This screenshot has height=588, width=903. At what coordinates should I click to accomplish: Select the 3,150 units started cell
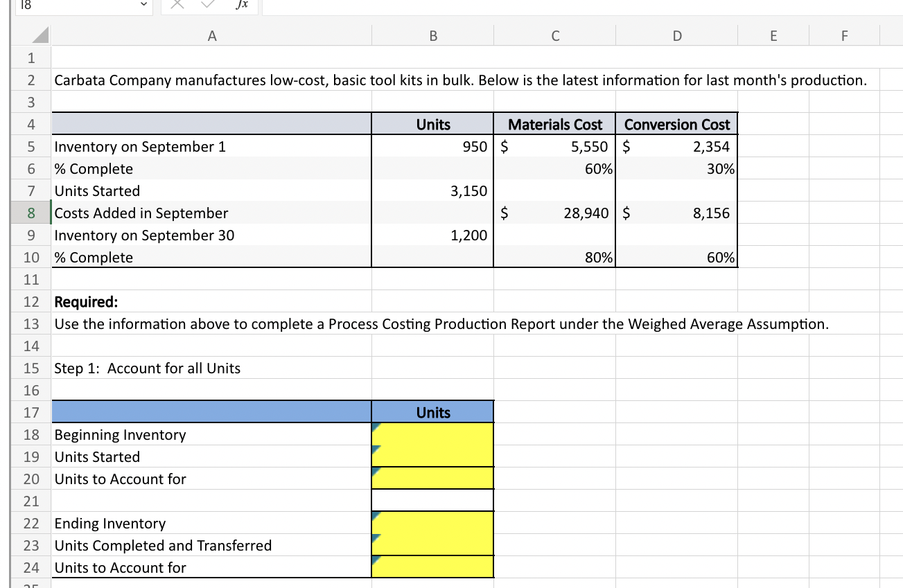(x=432, y=190)
